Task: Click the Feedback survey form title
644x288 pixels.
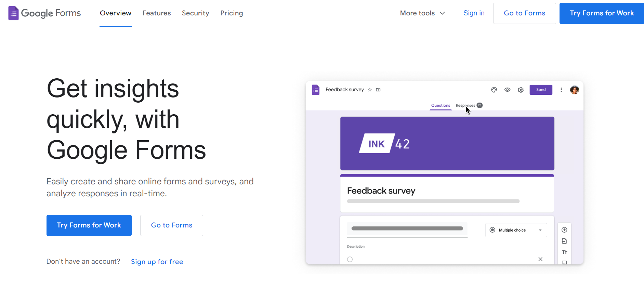Action: (381, 191)
